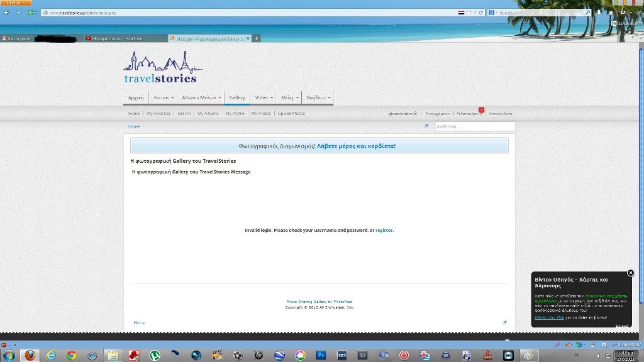Click the register link
Viewport: 644px width, 362px height.
[384, 231]
